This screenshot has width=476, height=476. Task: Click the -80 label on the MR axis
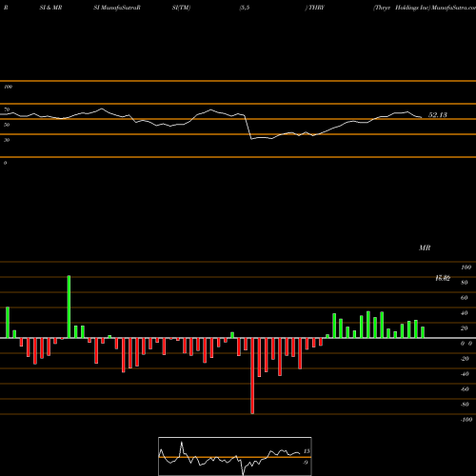pos(465,405)
